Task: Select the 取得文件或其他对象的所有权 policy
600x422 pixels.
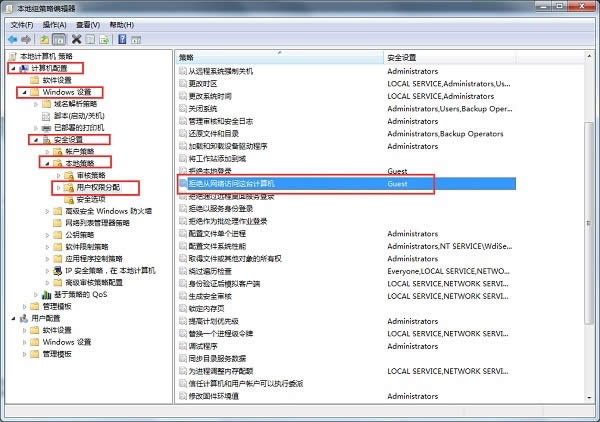Action: point(235,259)
